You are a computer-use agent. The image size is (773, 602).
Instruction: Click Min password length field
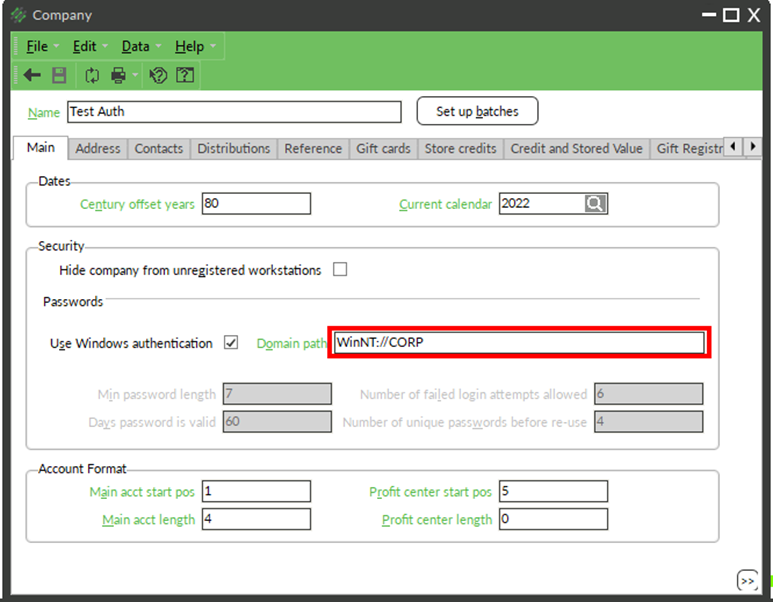click(277, 394)
